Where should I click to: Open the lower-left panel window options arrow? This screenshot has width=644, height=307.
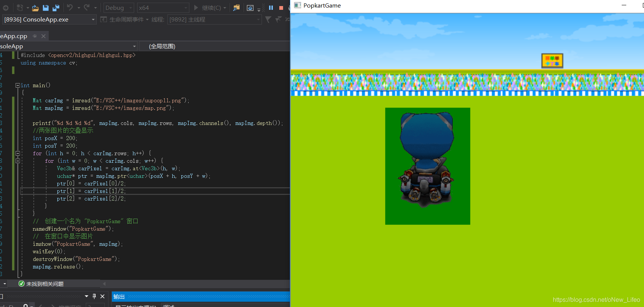[87, 296]
